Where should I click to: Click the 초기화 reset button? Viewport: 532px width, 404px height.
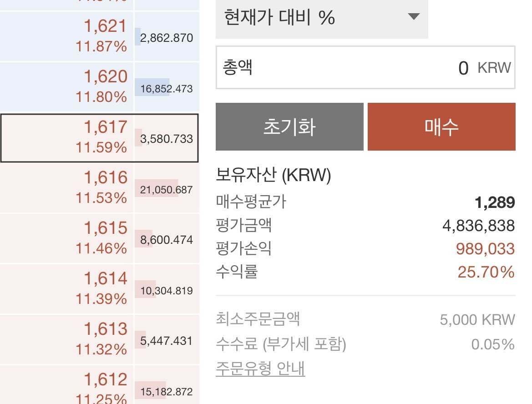pyautogui.click(x=289, y=126)
